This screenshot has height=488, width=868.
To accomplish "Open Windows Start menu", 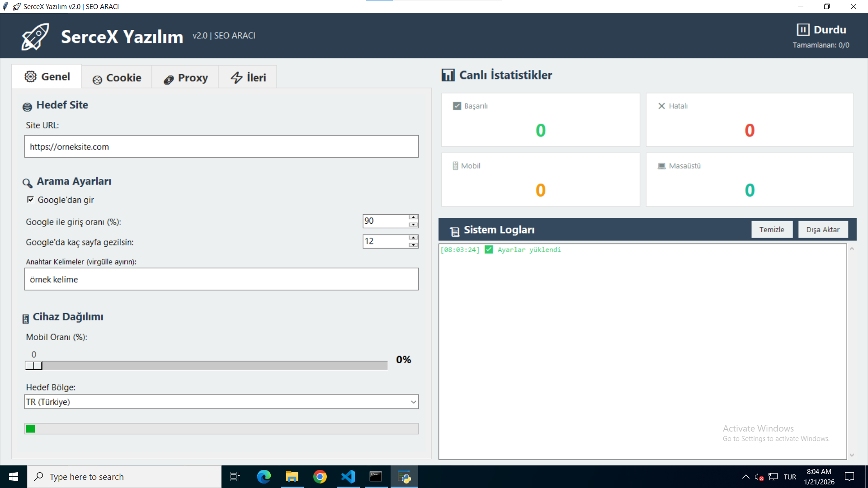I will point(14,477).
